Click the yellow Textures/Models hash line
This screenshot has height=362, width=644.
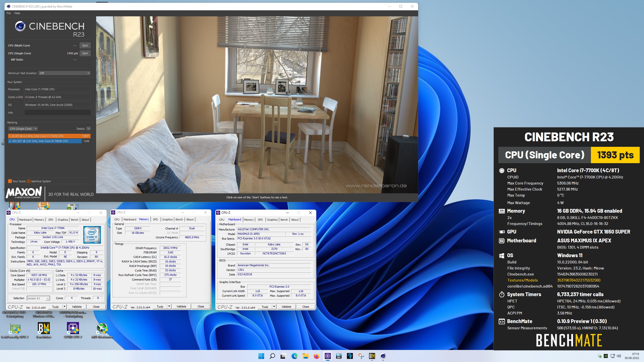554,280
